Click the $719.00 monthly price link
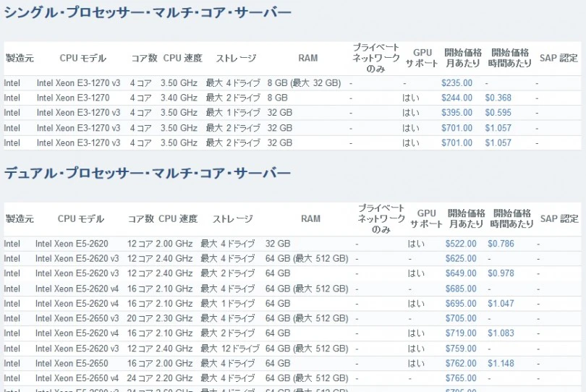Image resolution: width=586 pixels, height=392 pixels. coord(461,333)
